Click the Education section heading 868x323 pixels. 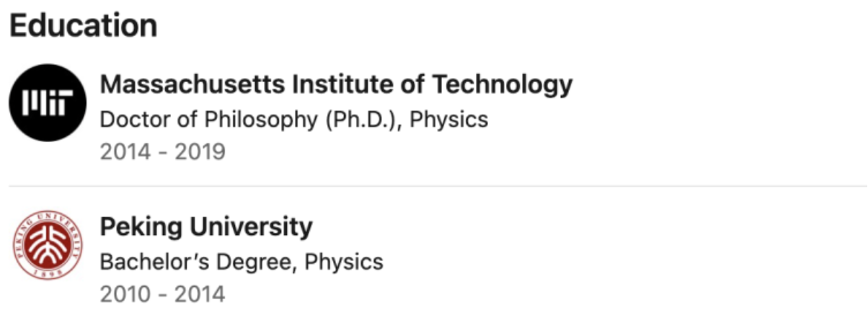[84, 27]
